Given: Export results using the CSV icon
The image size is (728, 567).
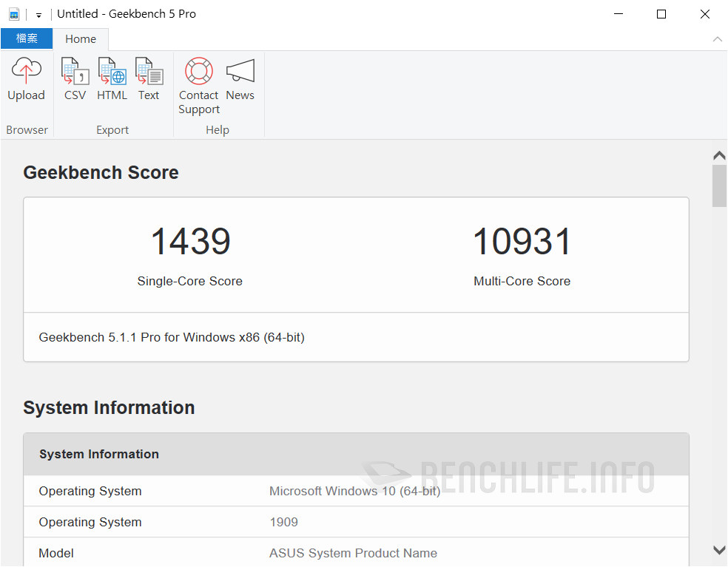Looking at the screenshot, I should (75, 72).
